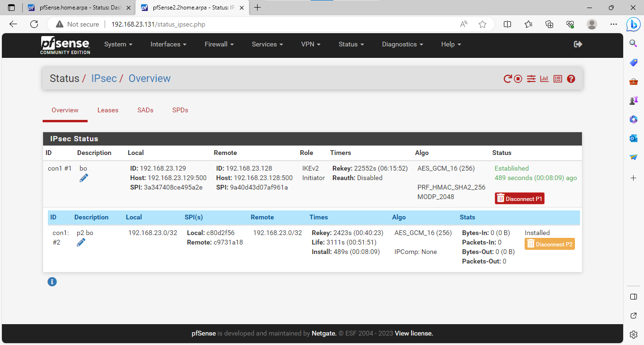The width and height of the screenshot is (644, 345).
Task: Switch to the Leases tab
Action: coord(108,110)
